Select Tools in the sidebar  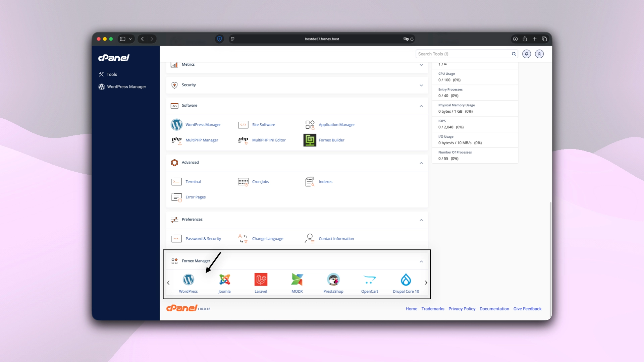point(111,74)
